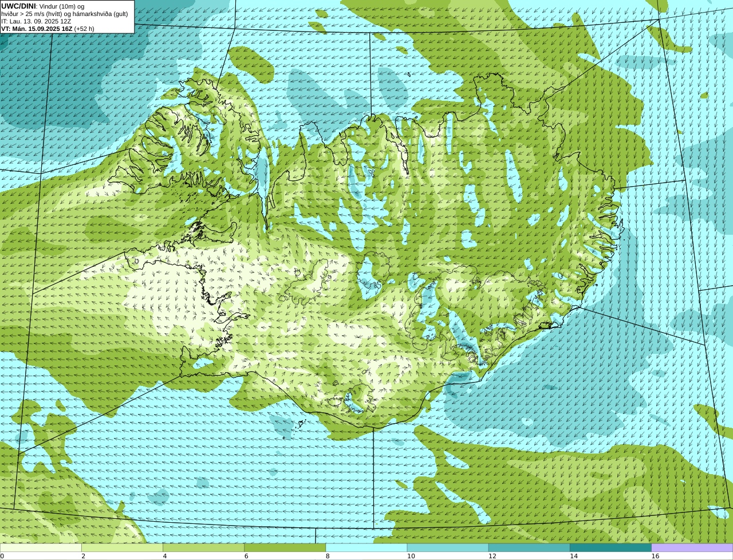Click the scale label '10' below the color bar
733x560 pixels.
pyautogui.click(x=411, y=556)
